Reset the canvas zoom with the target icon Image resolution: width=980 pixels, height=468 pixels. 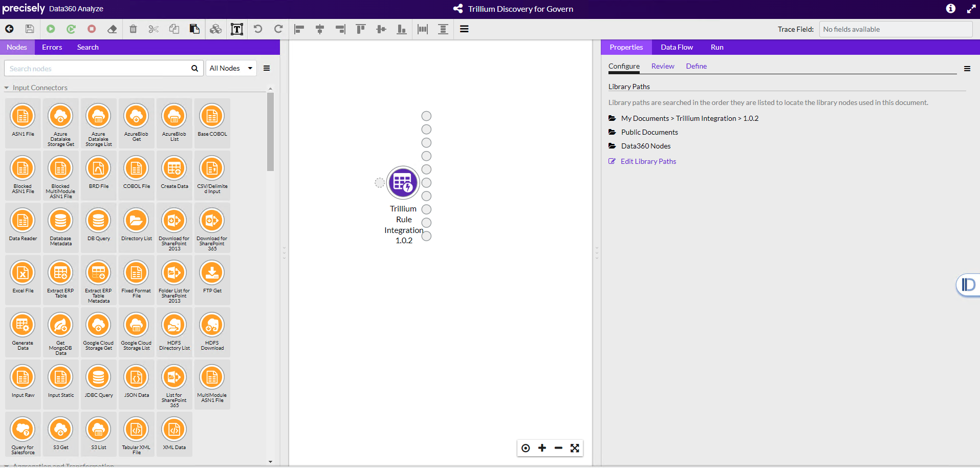click(526, 448)
